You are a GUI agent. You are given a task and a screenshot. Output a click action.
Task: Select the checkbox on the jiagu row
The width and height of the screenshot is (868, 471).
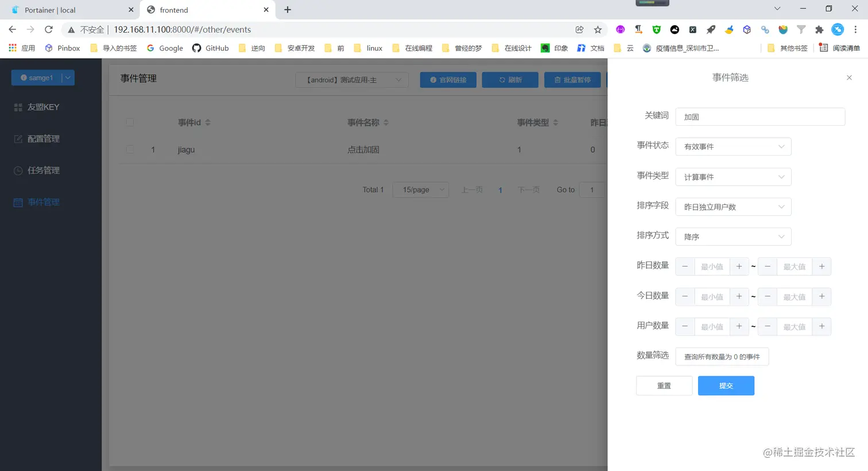(x=130, y=150)
